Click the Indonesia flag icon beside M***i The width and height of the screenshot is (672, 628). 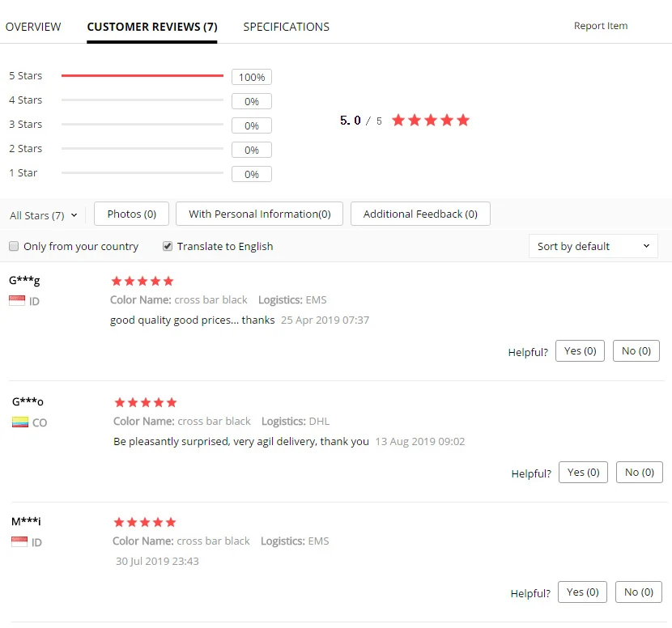19,542
